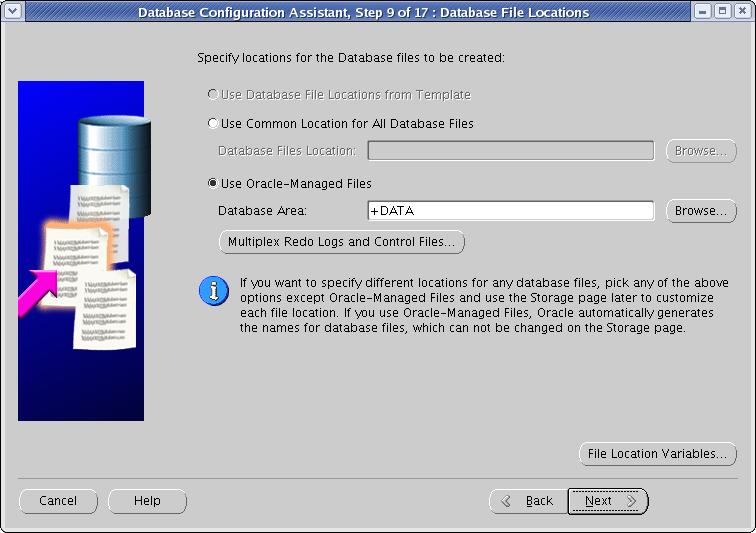Go Back to the previous step
Screen dimensions: 756x533
click(528, 501)
